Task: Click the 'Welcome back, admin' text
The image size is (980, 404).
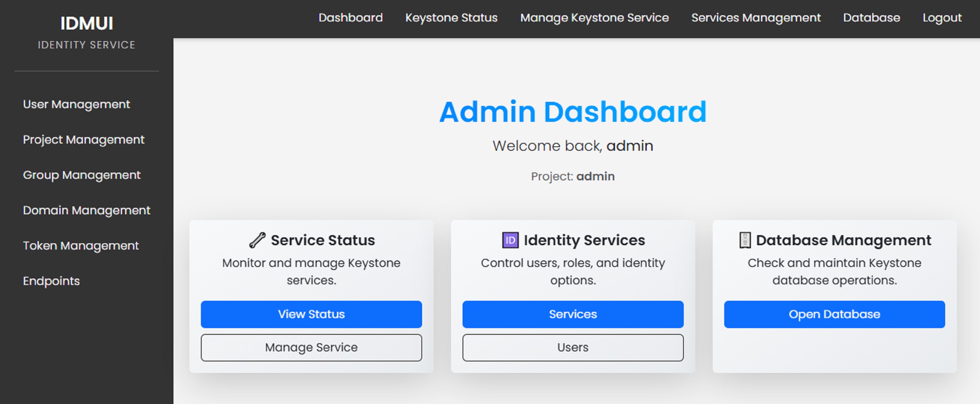Action: [573, 146]
